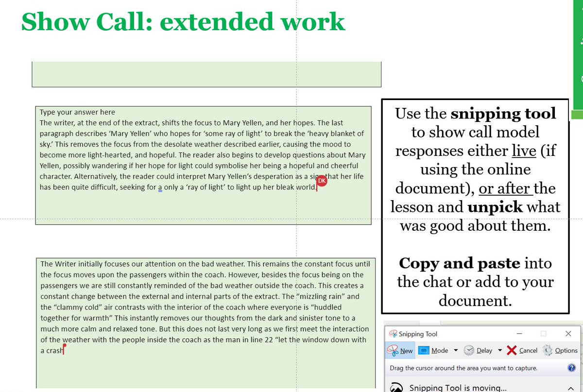The image size is (583, 392).
Task: Click the bold word 'unpick' in instructions
Action: [x=495, y=207]
